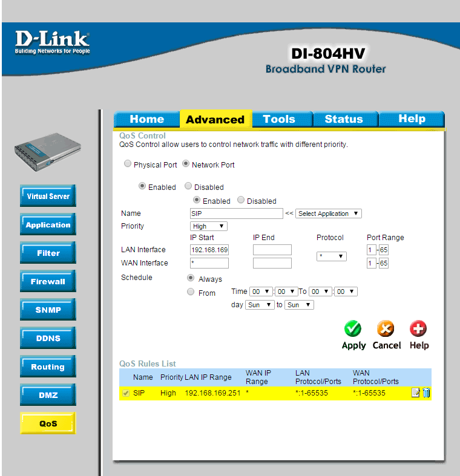Open the Select Application dropdown

(x=329, y=214)
